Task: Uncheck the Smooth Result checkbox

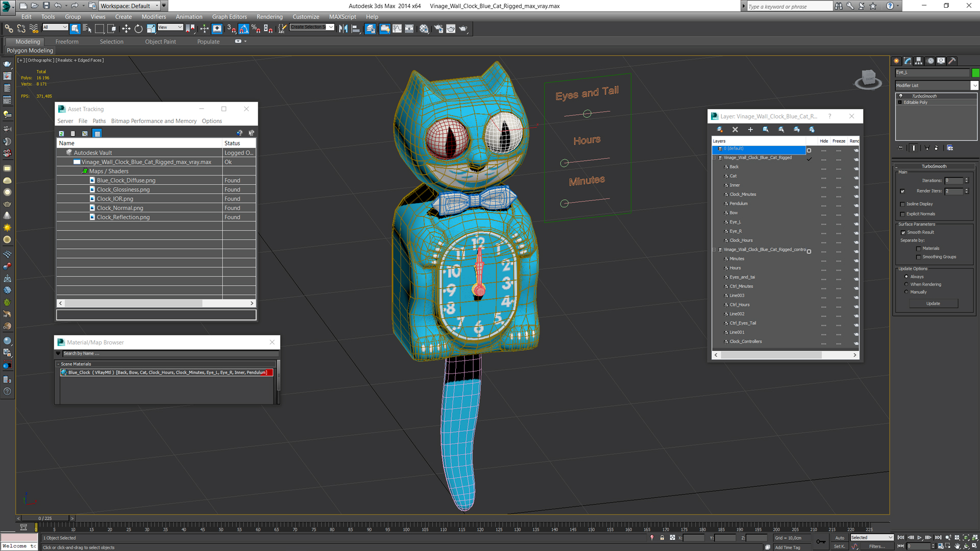Action: [903, 233]
